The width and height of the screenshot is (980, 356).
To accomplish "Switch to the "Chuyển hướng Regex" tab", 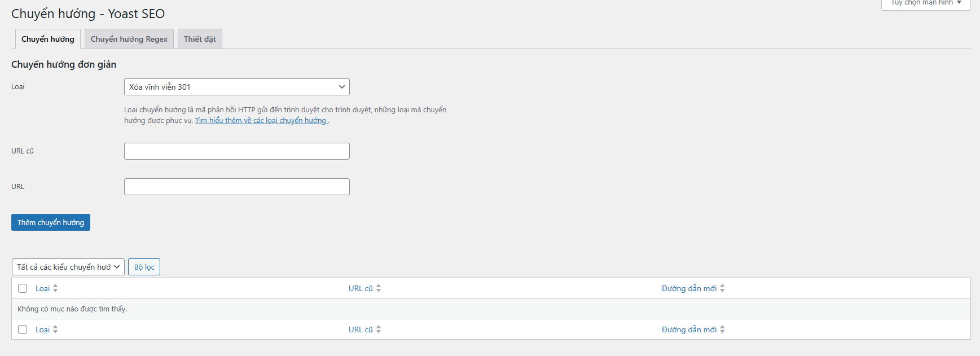I will 129,38.
